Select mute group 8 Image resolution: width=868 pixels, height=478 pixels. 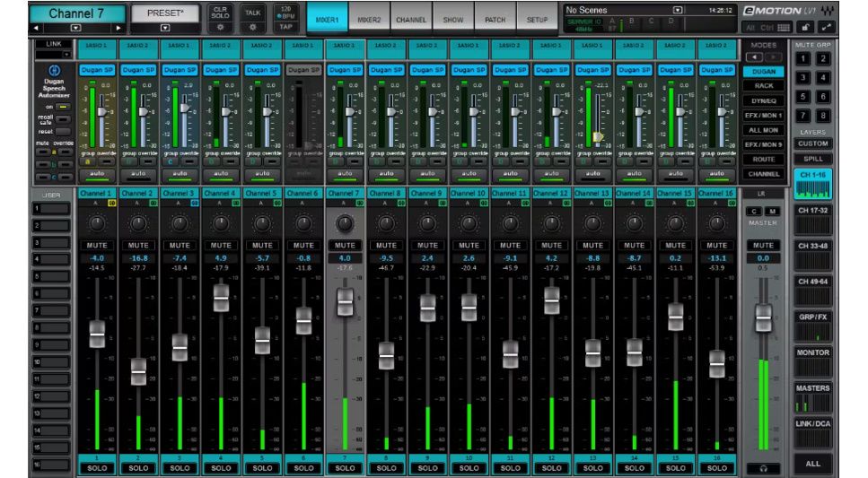[x=822, y=115]
